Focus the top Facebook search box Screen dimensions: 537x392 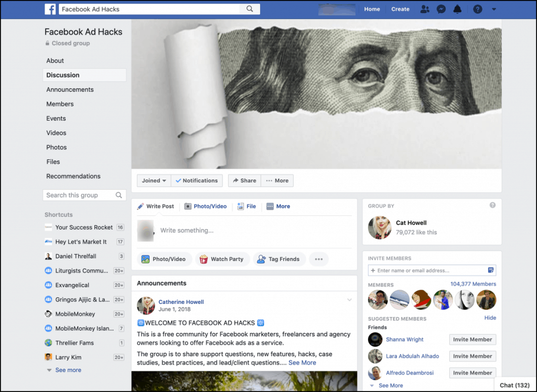[x=149, y=9]
